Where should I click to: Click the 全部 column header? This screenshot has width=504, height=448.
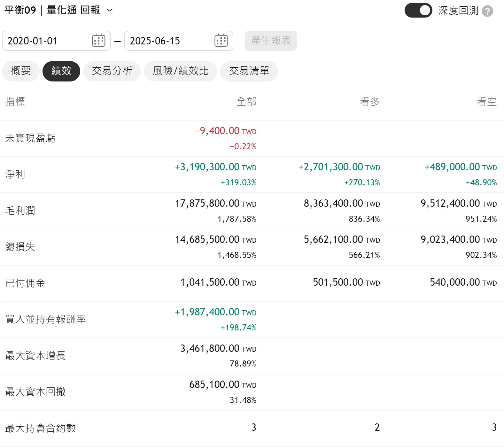click(x=246, y=102)
